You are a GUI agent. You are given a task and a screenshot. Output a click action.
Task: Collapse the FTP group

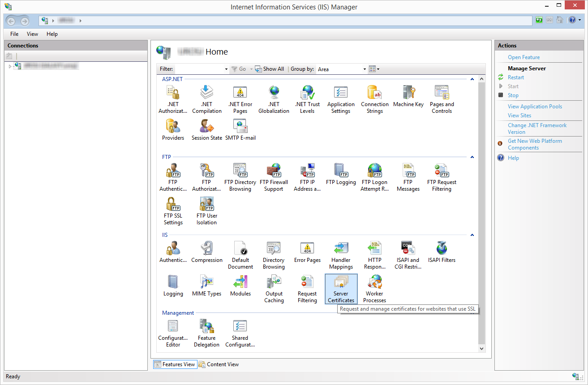point(472,157)
